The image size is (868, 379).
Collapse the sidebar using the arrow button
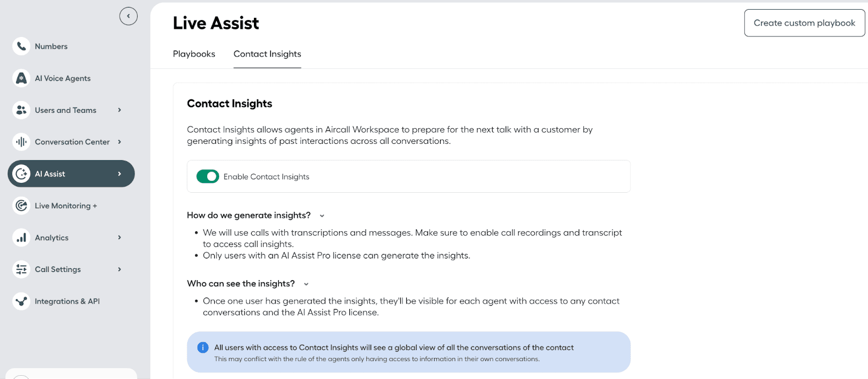pos(129,16)
